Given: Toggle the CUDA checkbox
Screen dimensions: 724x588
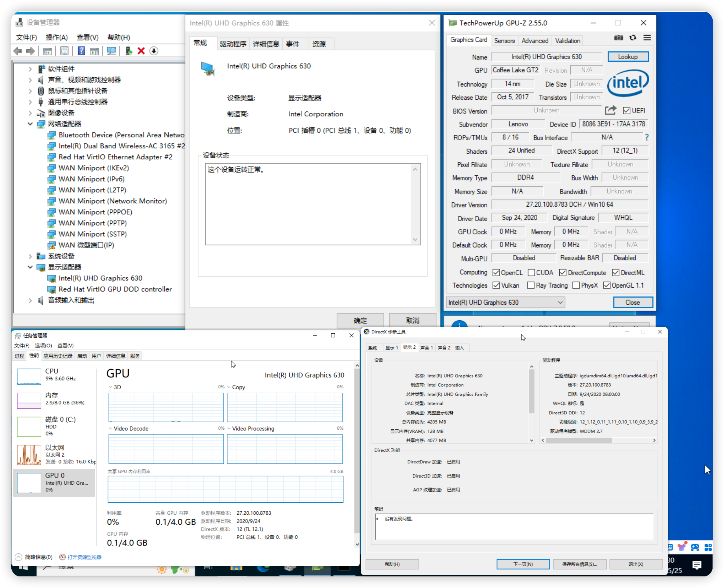Looking at the screenshot, I should coord(532,273).
